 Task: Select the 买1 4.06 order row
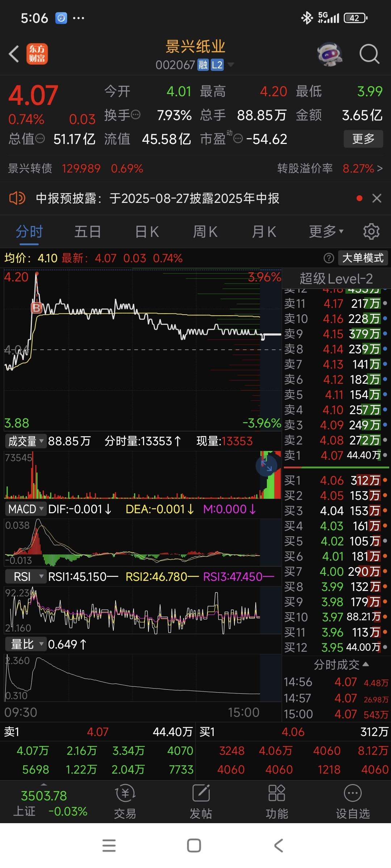point(336,481)
